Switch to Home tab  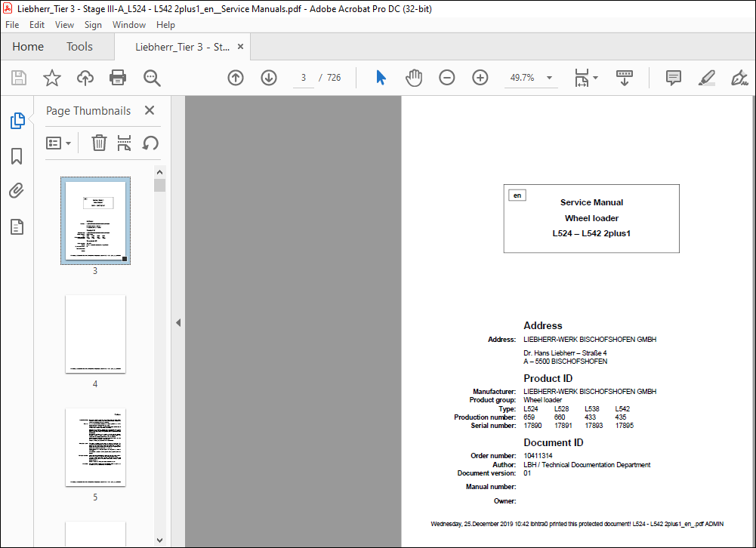28,47
